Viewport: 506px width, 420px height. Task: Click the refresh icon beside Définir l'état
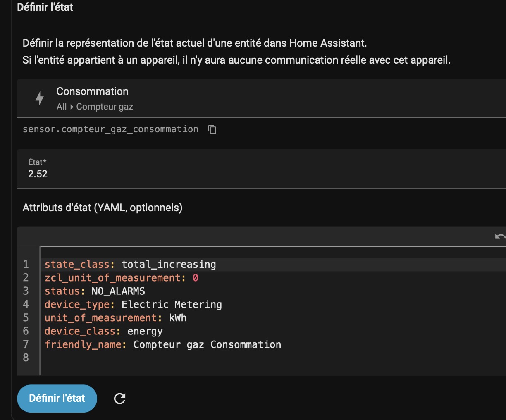119,399
